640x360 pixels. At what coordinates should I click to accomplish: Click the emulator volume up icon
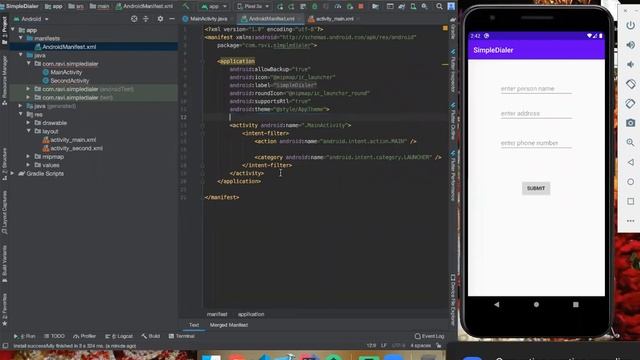[631, 45]
